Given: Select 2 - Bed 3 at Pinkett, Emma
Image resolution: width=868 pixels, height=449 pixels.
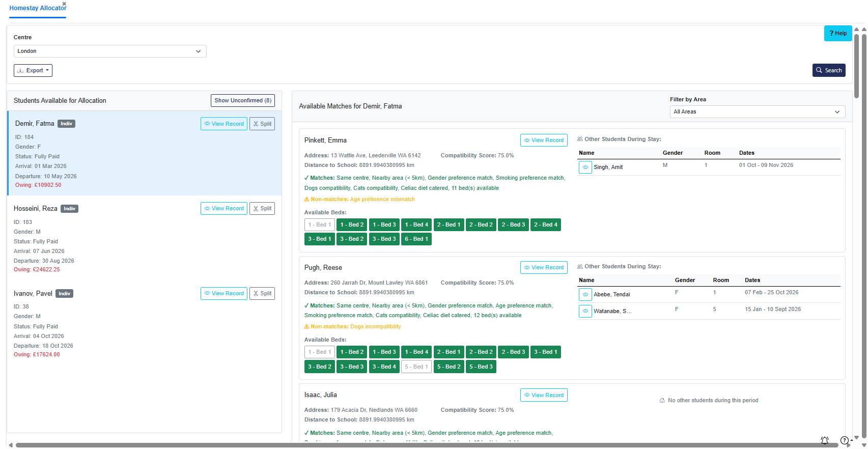Looking at the screenshot, I should coord(513,225).
